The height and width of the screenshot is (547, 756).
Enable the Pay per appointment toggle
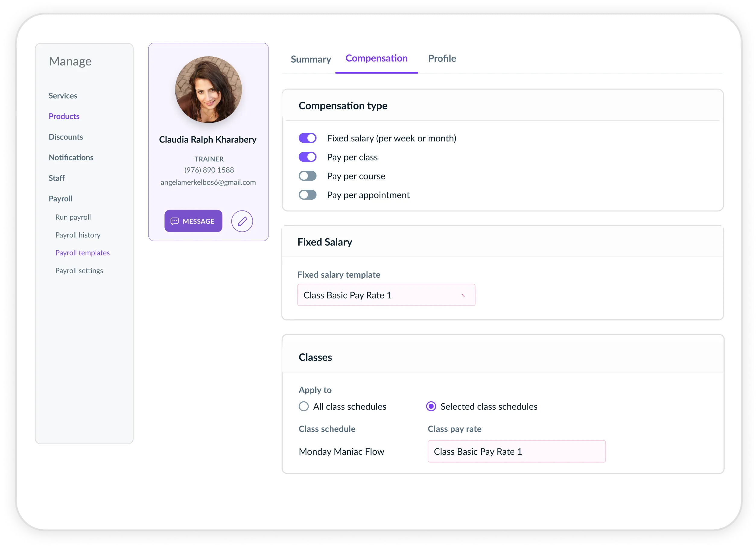click(307, 195)
